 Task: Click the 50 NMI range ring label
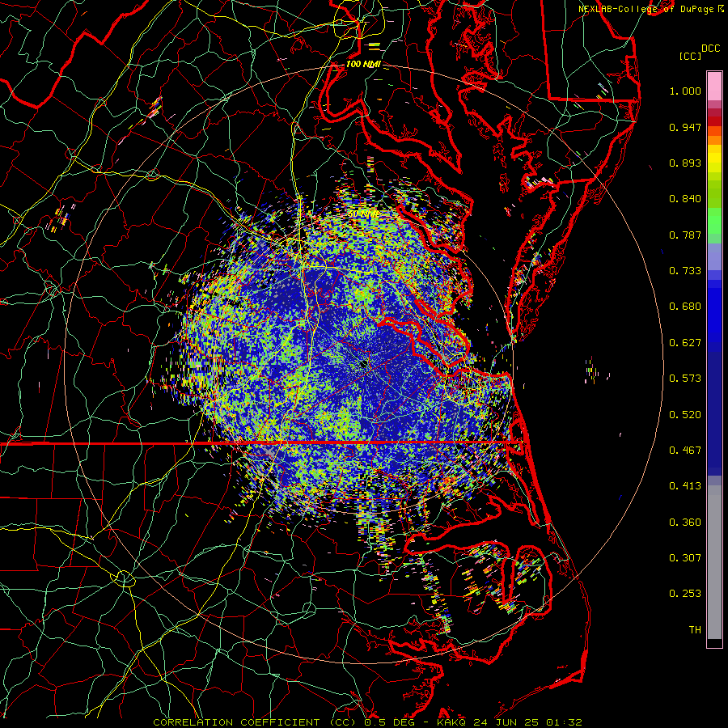pos(365,214)
